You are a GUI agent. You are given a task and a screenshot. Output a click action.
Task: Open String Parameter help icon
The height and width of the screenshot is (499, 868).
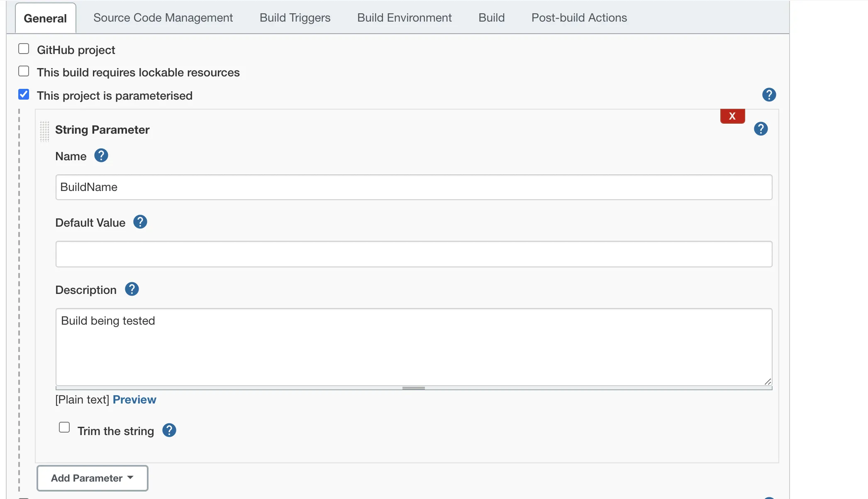(761, 129)
